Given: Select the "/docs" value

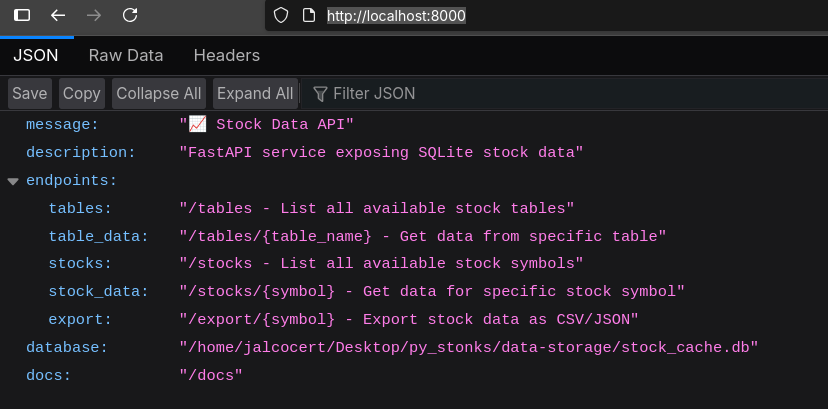Looking at the screenshot, I should (x=211, y=376).
